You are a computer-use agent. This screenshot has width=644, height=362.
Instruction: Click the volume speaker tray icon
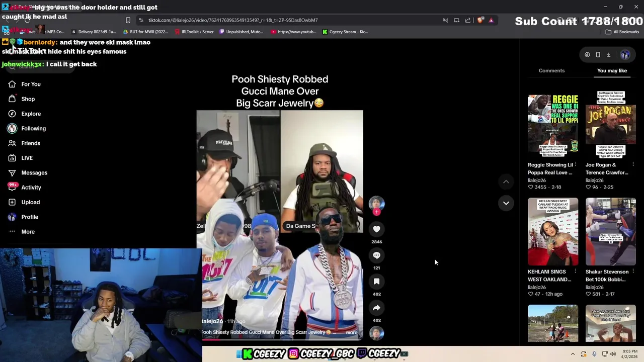pos(613,354)
